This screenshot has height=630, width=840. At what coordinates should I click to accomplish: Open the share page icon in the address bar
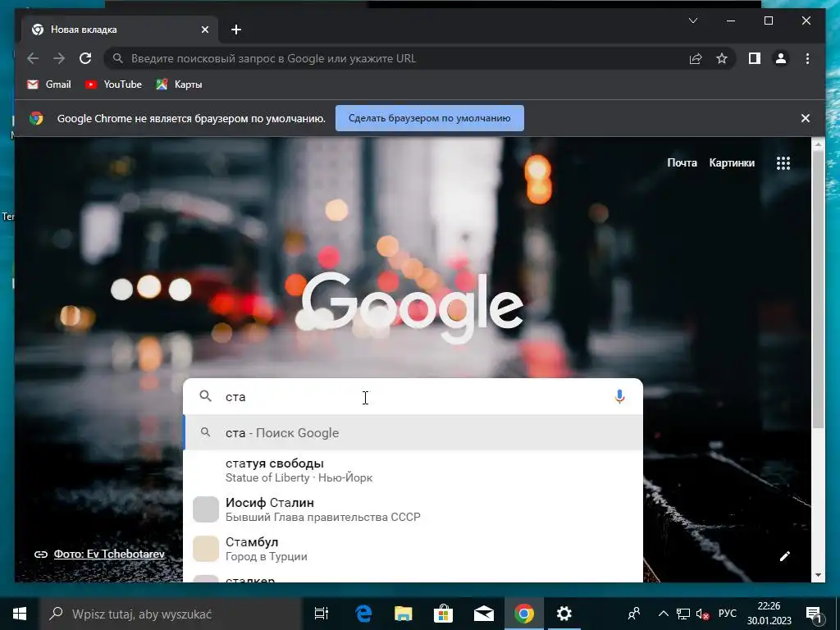coord(696,58)
